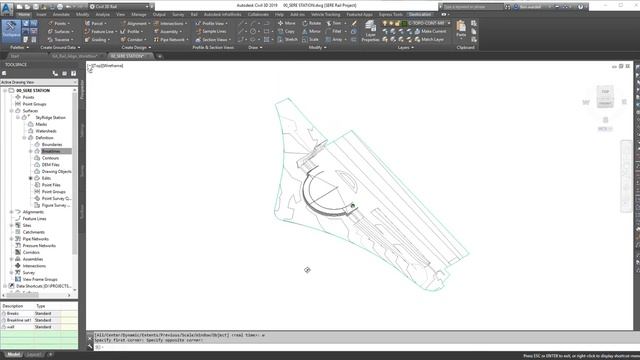The width and height of the screenshot is (640, 360).
Task: Select the Circle draw tool
Action: coord(253,31)
